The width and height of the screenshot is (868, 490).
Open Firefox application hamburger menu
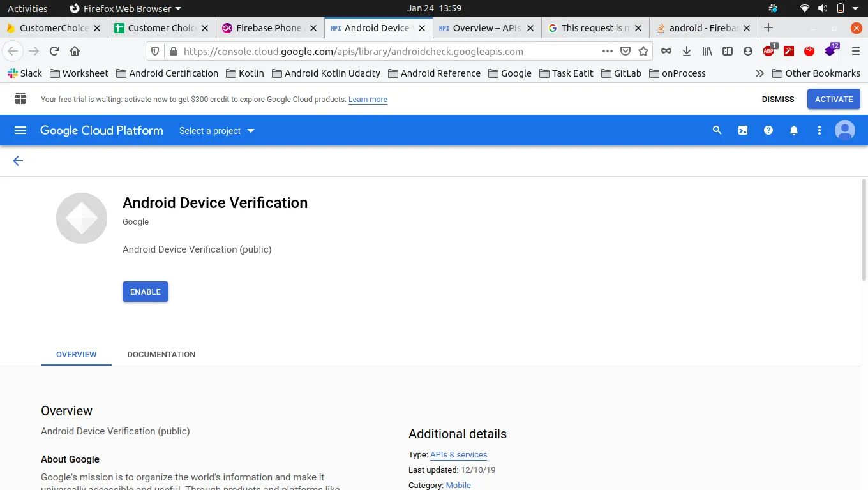856,51
